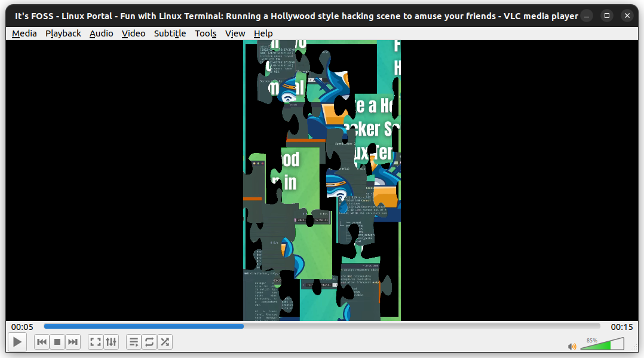Mute the audio via the speaker icon
644x358 pixels.
pyautogui.click(x=572, y=346)
